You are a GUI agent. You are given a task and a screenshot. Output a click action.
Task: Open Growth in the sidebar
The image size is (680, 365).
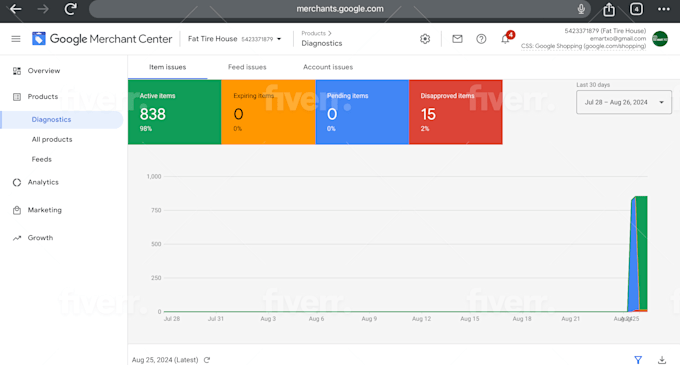click(40, 238)
